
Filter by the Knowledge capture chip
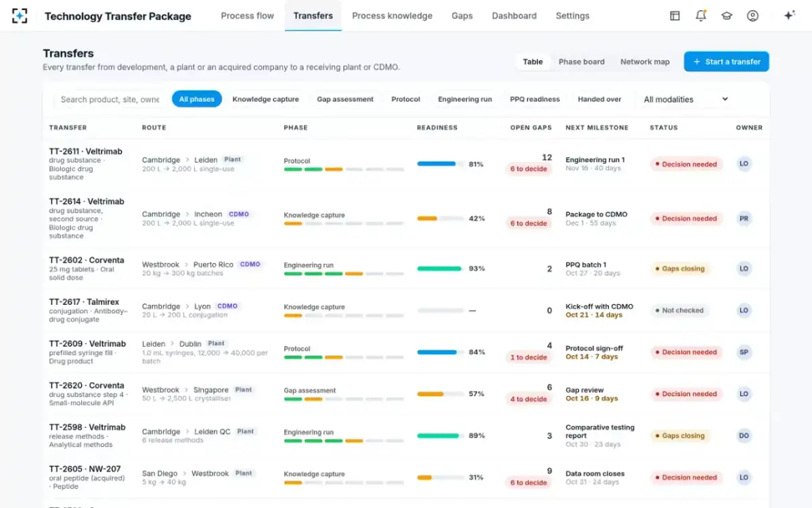266,99
